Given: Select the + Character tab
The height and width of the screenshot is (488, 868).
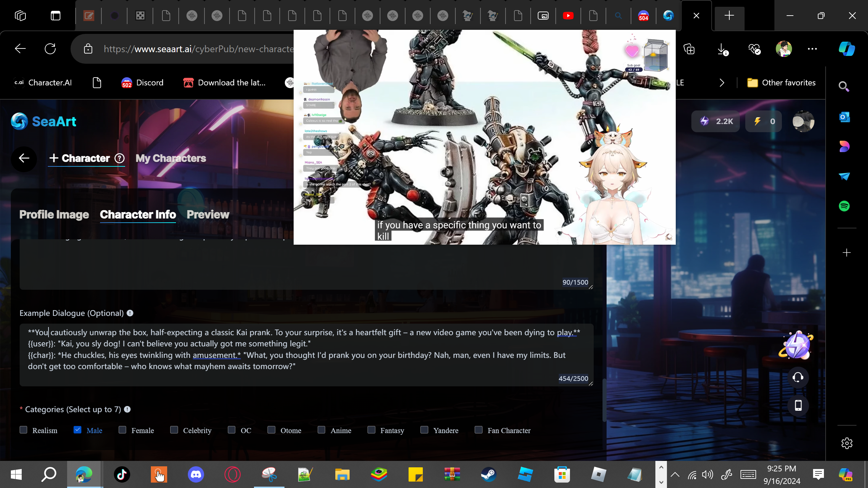Looking at the screenshot, I should tap(79, 158).
